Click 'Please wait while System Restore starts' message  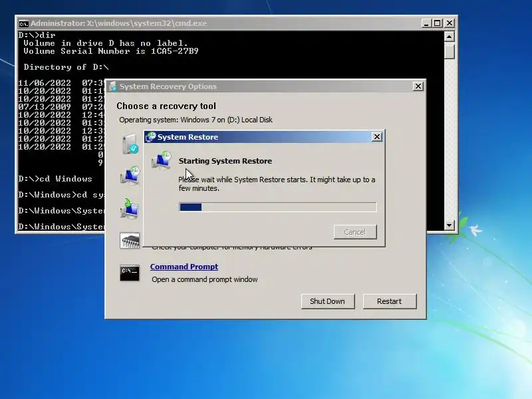tap(277, 184)
